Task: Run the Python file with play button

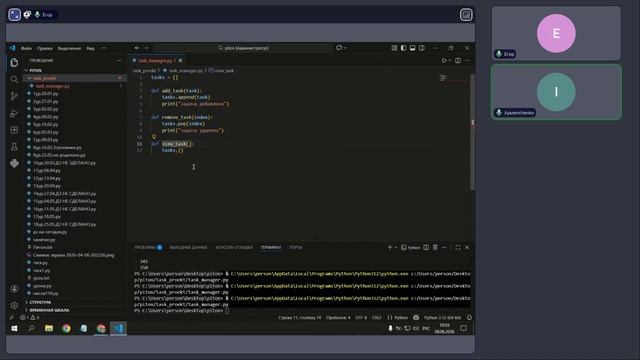Action: click(x=444, y=60)
